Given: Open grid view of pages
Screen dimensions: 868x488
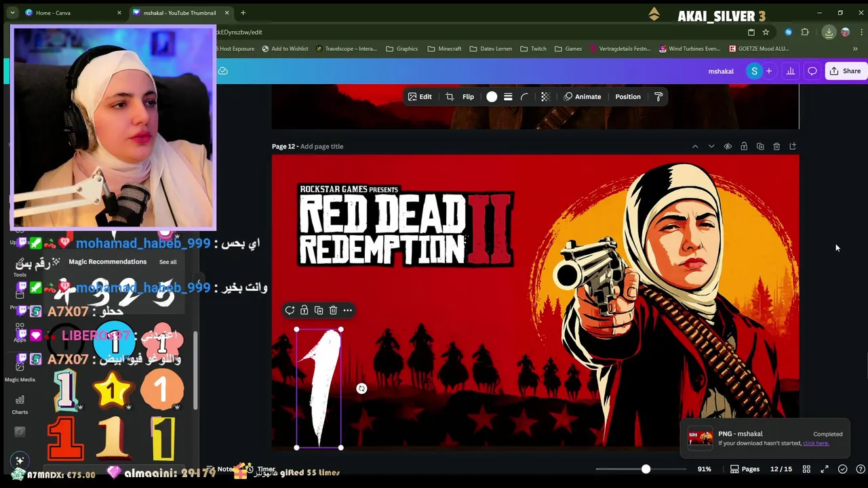Looking at the screenshot, I should click(806, 469).
